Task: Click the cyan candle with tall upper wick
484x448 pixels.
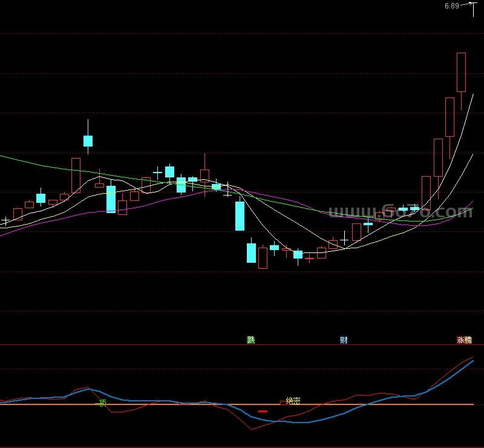Action: tap(88, 140)
